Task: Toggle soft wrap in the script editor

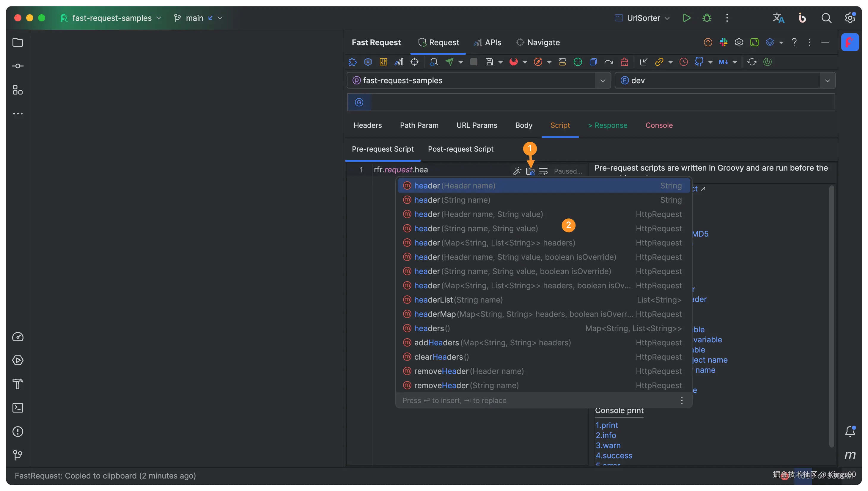Action: pos(543,171)
